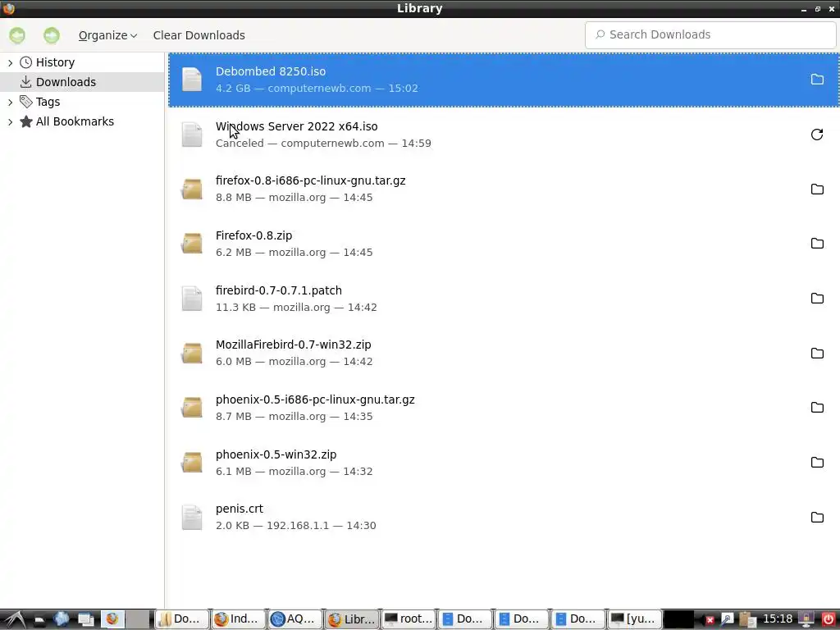Click the phoenix-0.5-win32.zip archive icon

[192, 463]
